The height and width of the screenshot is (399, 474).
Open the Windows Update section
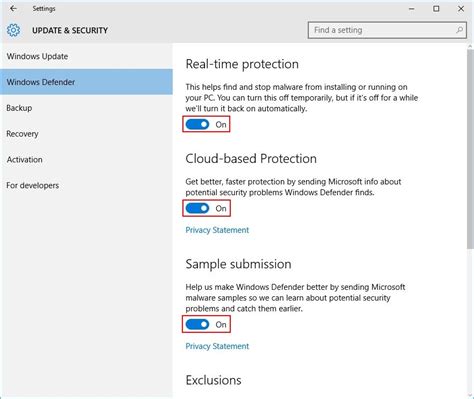click(x=86, y=56)
